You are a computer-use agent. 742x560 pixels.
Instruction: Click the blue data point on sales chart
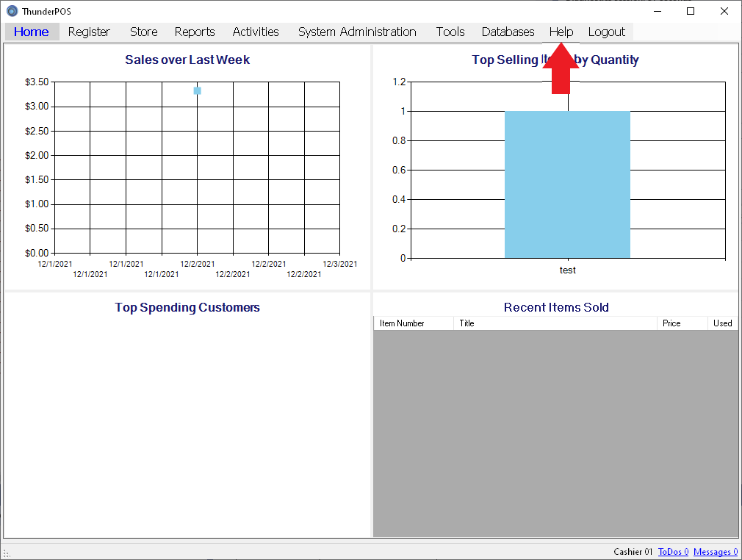pos(198,90)
